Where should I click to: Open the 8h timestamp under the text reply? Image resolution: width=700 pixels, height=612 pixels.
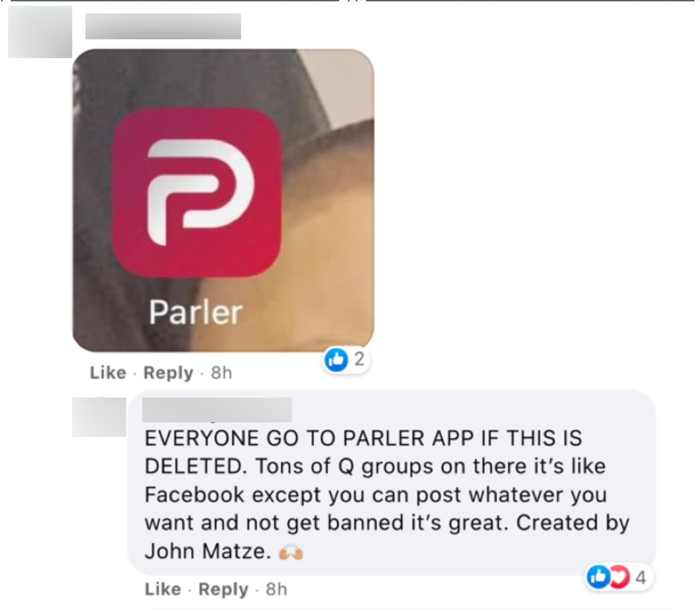coord(277,589)
